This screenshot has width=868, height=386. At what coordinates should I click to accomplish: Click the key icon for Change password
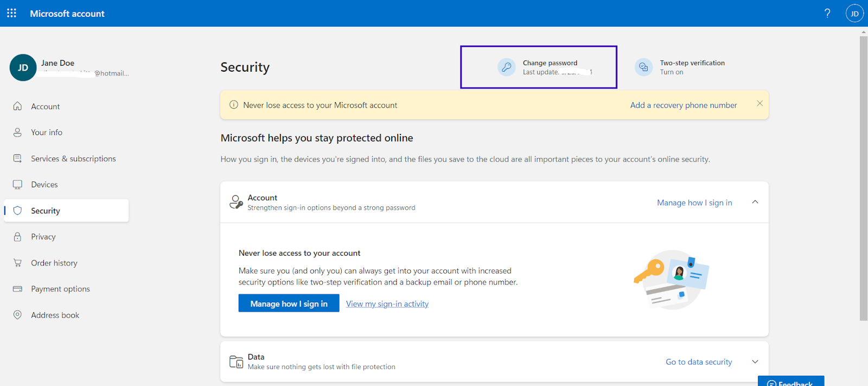[506, 67]
